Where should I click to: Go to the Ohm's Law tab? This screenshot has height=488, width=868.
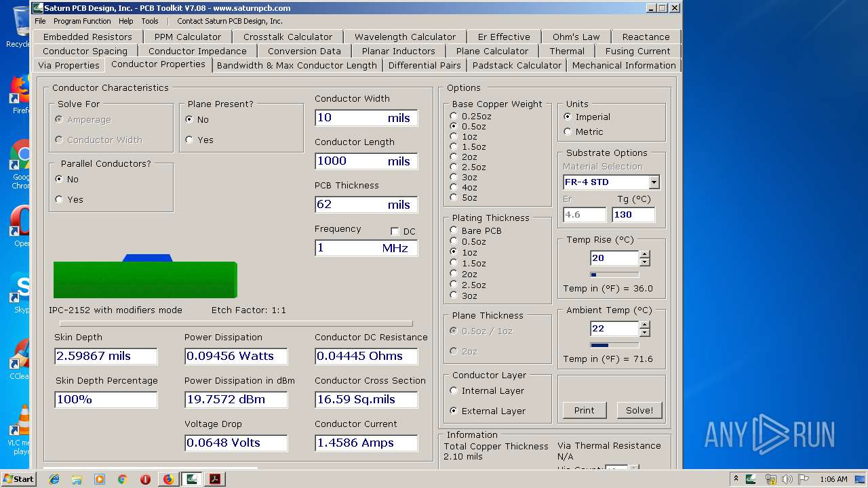click(x=576, y=37)
